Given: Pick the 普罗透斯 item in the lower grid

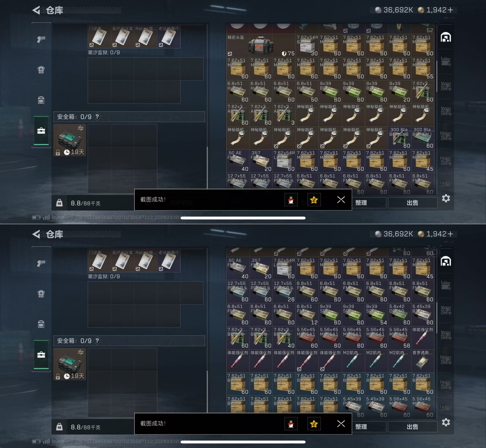Looking at the screenshot, I should [x=423, y=361].
